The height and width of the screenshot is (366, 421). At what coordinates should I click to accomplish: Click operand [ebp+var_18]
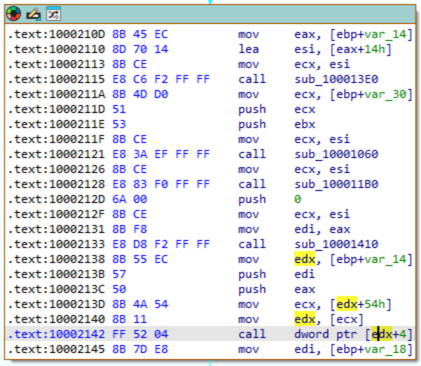(x=371, y=349)
